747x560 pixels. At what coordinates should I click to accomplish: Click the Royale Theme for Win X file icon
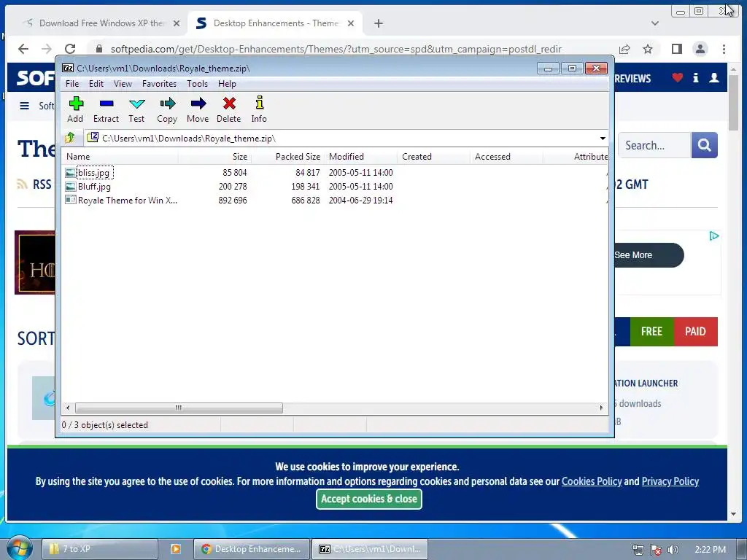click(x=71, y=200)
